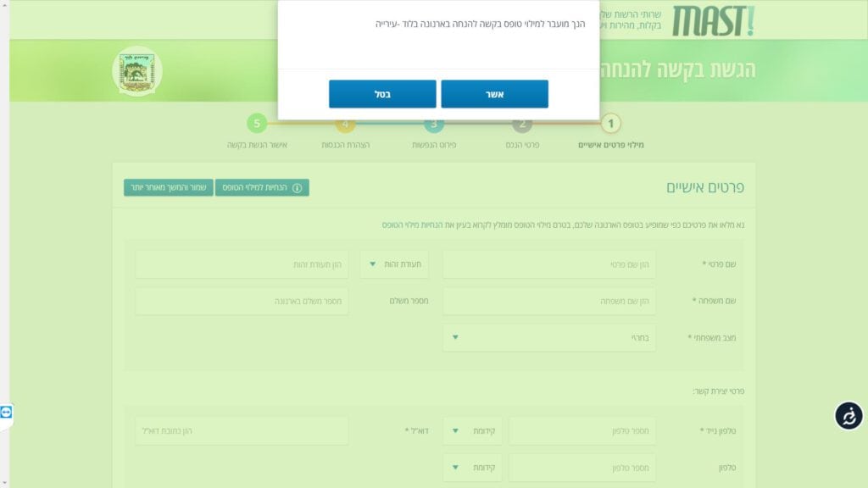The height and width of the screenshot is (488, 868).
Task: Go to step 1 מילוי פרטים אישיים
Action: tap(610, 125)
